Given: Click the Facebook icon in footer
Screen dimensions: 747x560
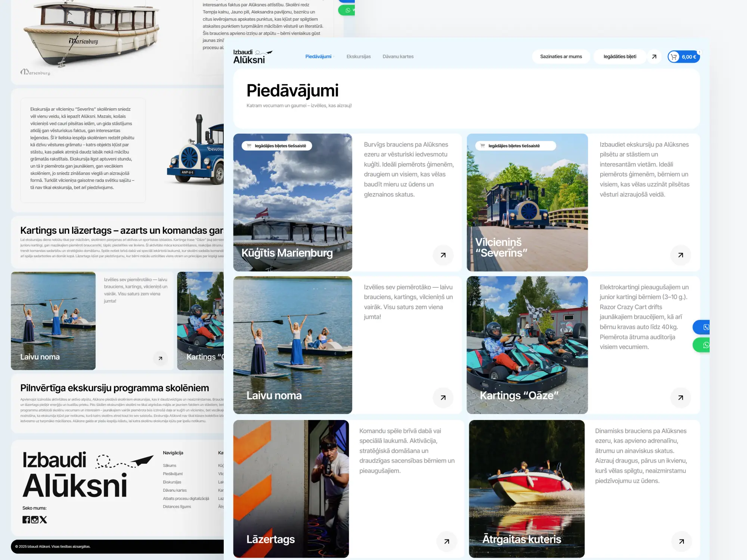Looking at the screenshot, I should [x=26, y=520].
